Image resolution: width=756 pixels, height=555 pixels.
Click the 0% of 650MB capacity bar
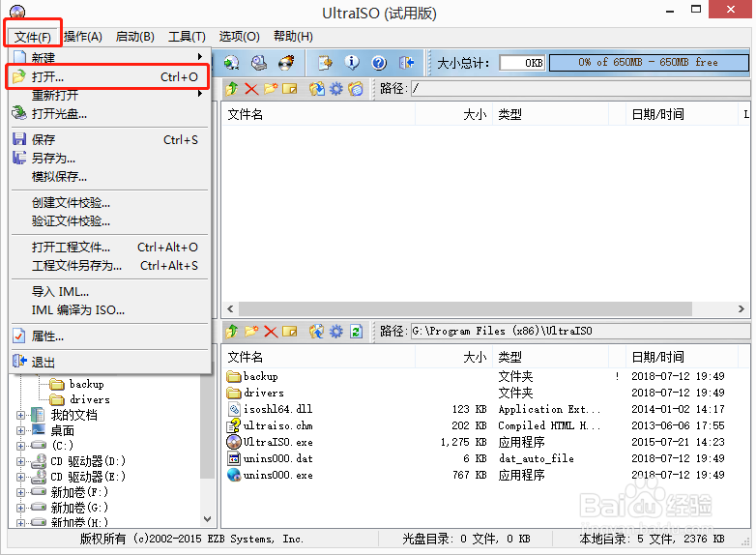click(x=649, y=62)
